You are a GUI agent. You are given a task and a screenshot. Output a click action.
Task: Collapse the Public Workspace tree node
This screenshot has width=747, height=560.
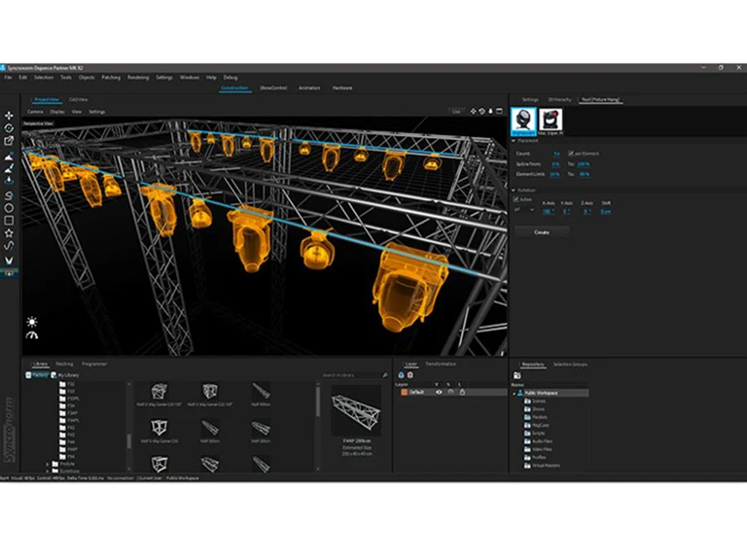pyautogui.click(x=514, y=394)
